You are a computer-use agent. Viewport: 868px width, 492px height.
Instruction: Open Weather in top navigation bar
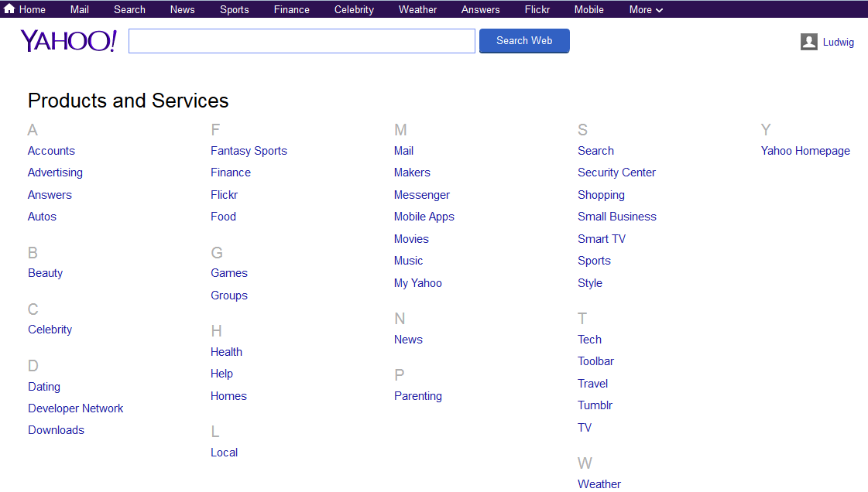418,9
